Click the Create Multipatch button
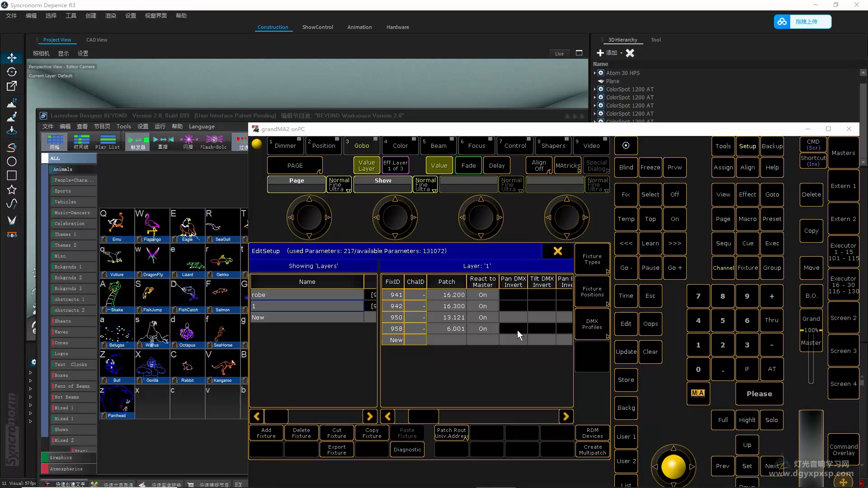Image resolution: width=868 pixels, height=488 pixels. pos(592,450)
